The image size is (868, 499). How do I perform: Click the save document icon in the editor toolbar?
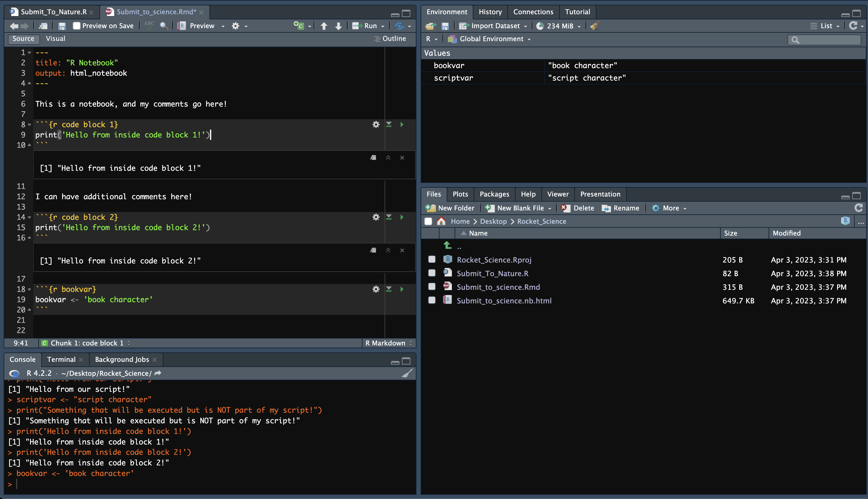click(x=62, y=26)
